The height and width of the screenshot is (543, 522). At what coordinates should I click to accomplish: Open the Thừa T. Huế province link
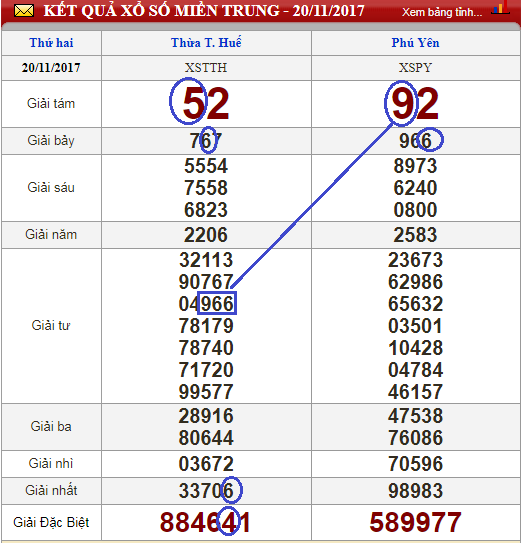(206, 43)
